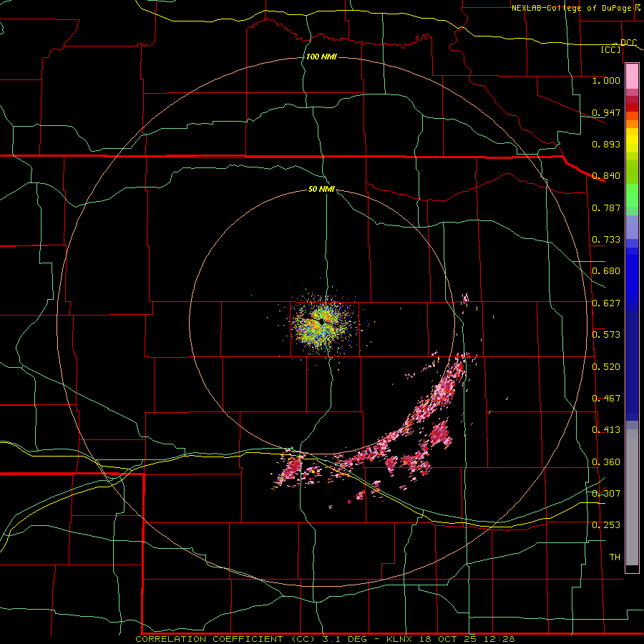Select the 0.733 legend value
Screen dimensions: 644x644
pos(606,240)
